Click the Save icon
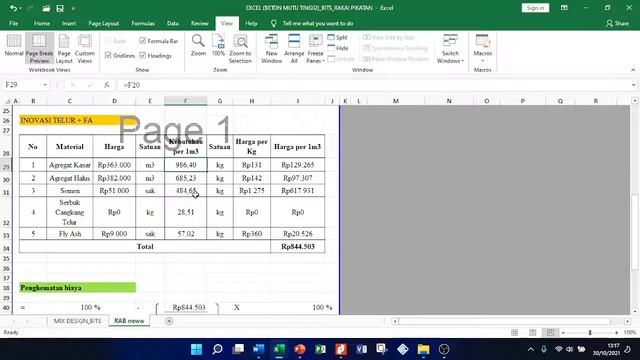 (x=60, y=8)
